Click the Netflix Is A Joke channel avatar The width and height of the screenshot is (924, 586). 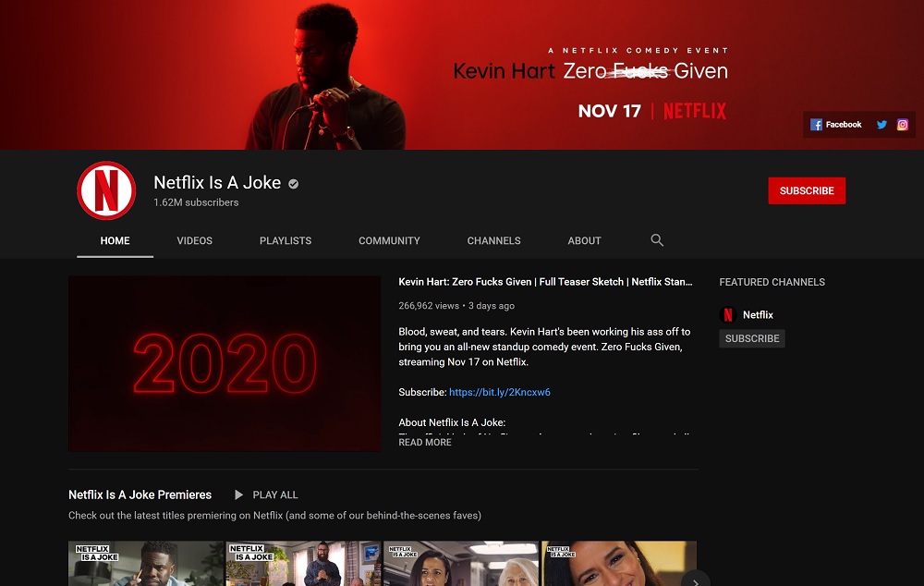[x=106, y=190]
